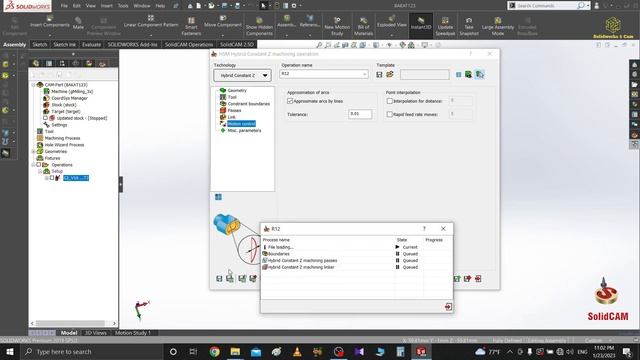Click save template icon in dialog
Image resolution: width=640 pixels, height=360 pixels.
coord(379,75)
